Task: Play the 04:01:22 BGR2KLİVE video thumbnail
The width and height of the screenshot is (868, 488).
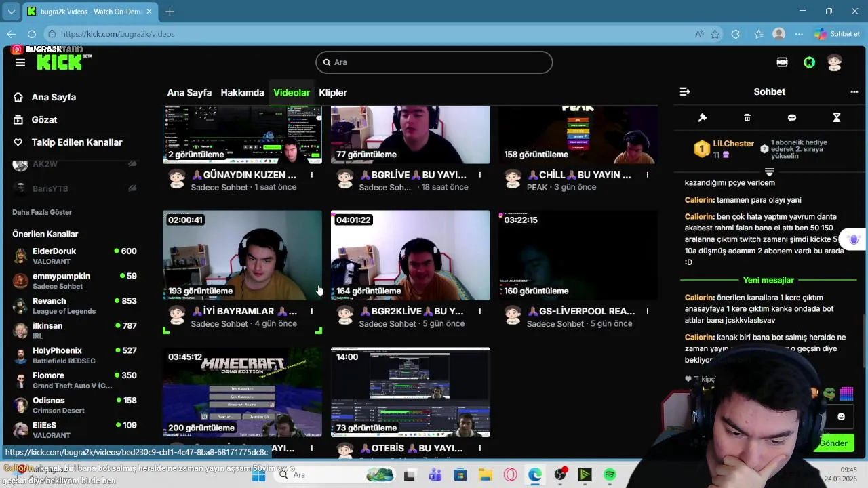Action: pos(410,255)
